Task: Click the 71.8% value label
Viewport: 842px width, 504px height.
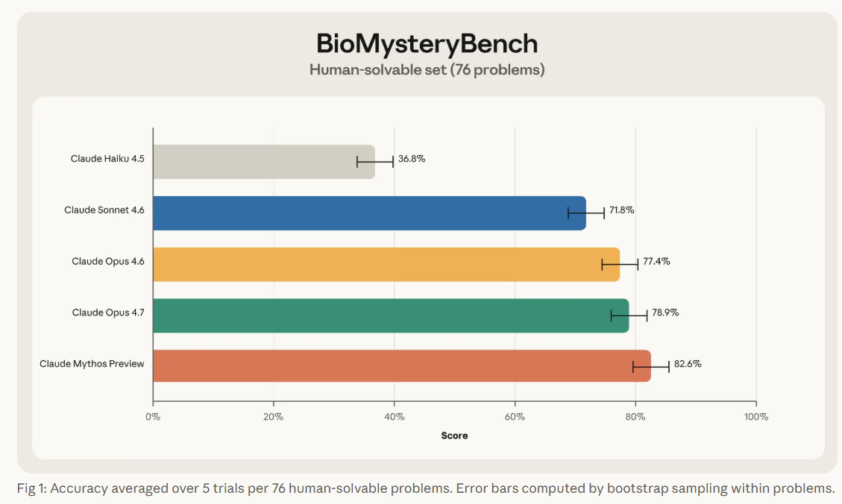Action: (x=621, y=210)
